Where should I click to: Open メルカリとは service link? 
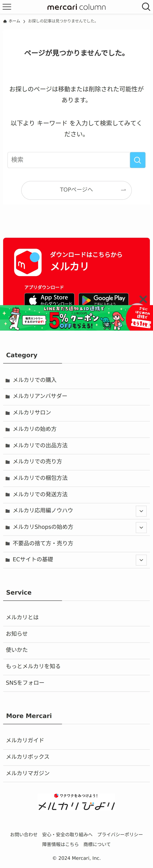click(x=22, y=617)
